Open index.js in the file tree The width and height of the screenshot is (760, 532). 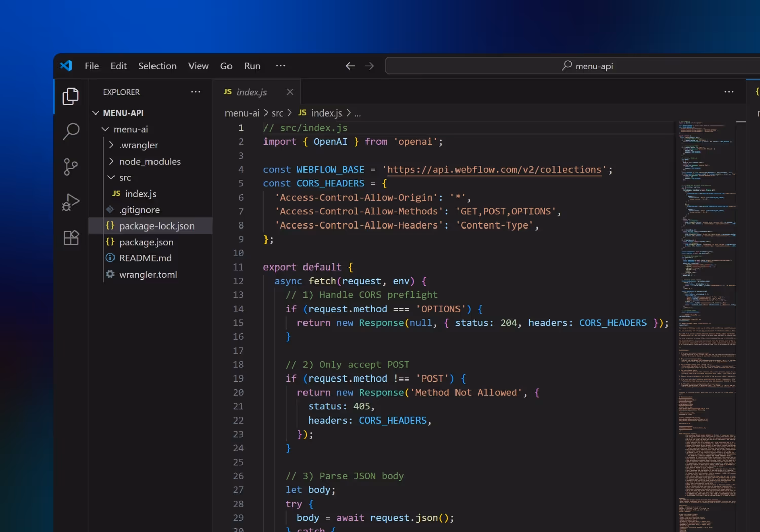(140, 194)
